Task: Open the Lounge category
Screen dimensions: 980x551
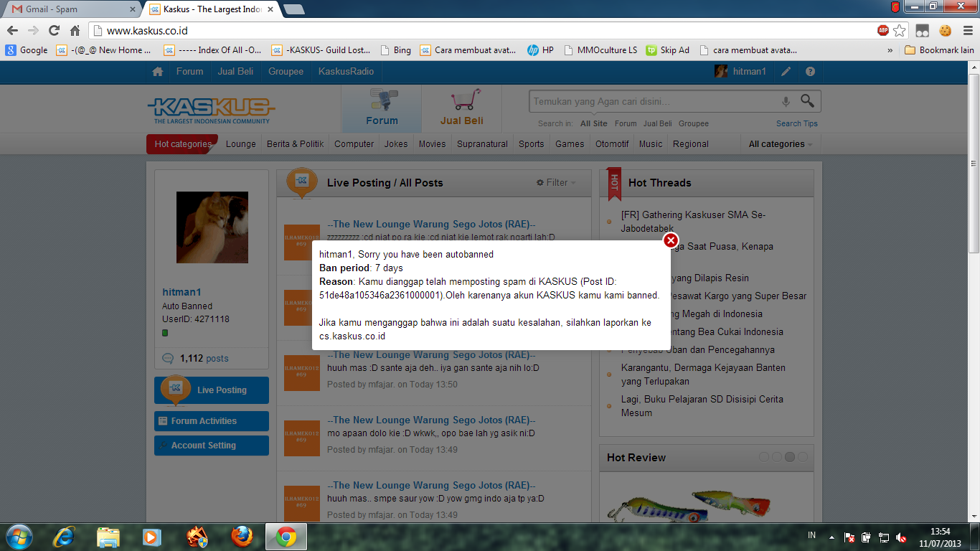Action: 241,144
